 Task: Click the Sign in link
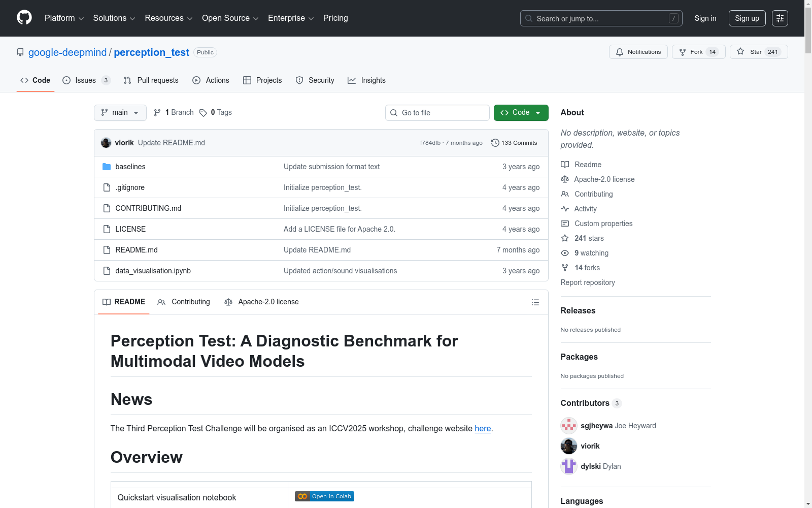click(705, 18)
